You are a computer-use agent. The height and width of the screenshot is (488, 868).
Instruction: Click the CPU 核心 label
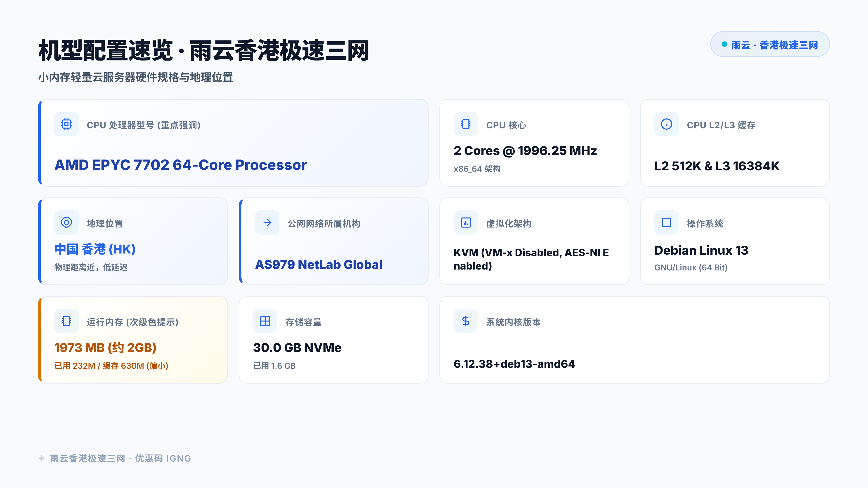pos(506,125)
